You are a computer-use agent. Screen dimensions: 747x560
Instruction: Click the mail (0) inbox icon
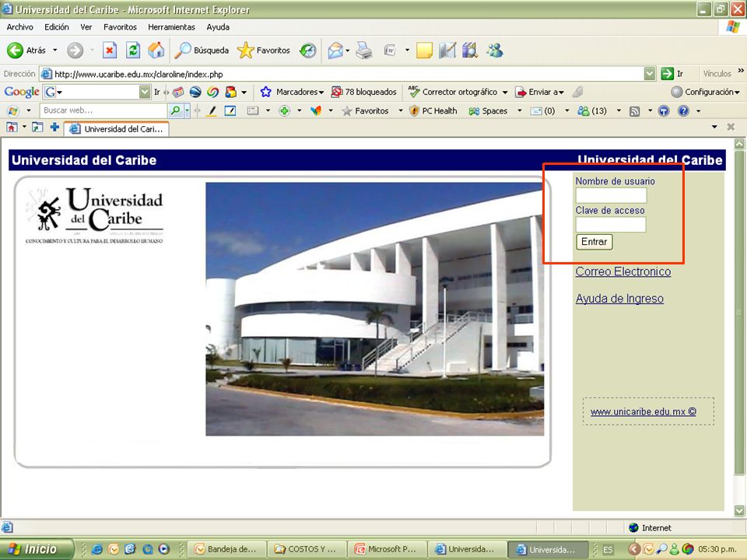(x=543, y=111)
